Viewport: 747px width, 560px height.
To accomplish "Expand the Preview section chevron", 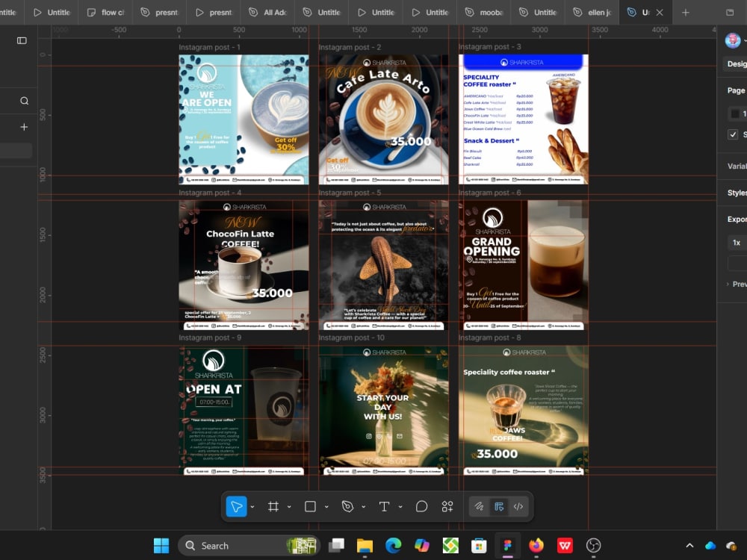I will 728,284.
